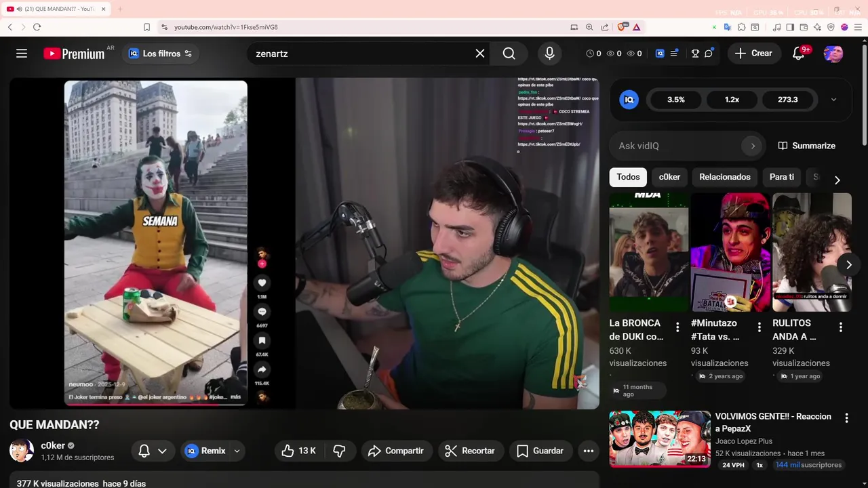Open vidIQ chat bubble icon

pyautogui.click(x=709, y=54)
